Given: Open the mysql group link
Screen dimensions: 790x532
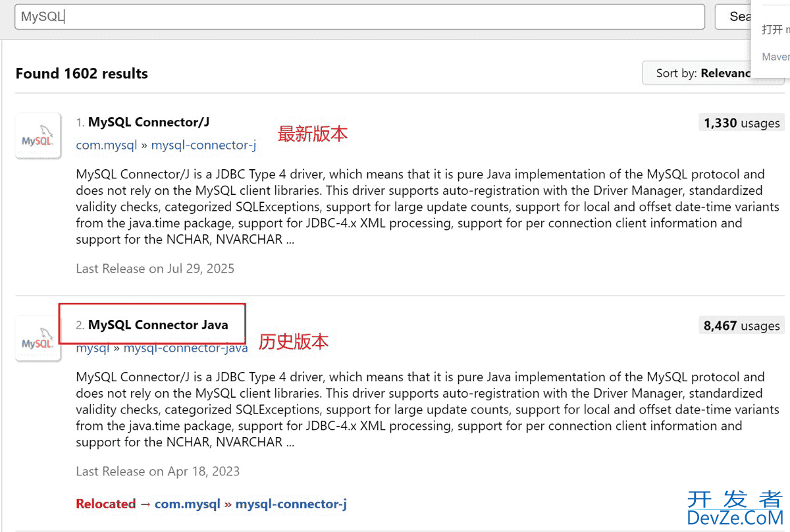Looking at the screenshot, I should [92, 348].
